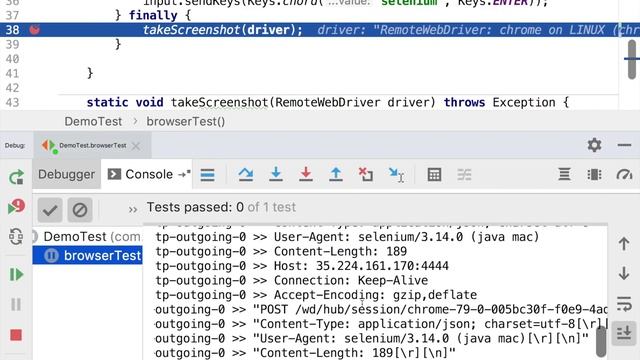Click the console vertical scrollbar thumb
This screenshot has height=360, width=640.
601,341
